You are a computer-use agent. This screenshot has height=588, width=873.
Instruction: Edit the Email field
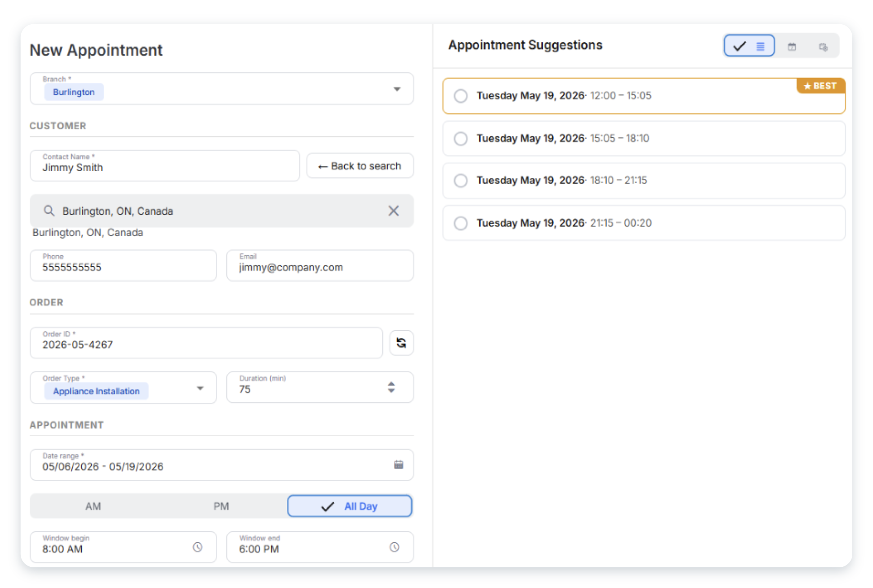(320, 265)
